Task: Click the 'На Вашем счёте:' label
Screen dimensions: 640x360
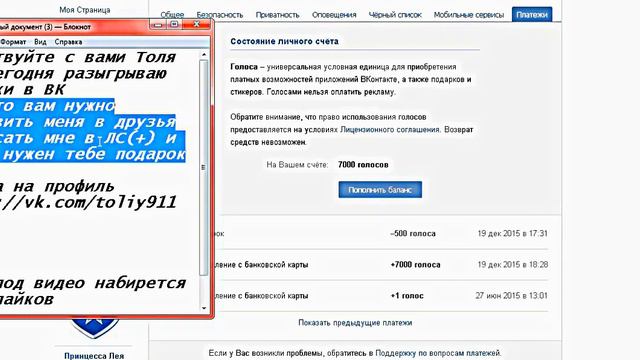Action: point(297,165)
